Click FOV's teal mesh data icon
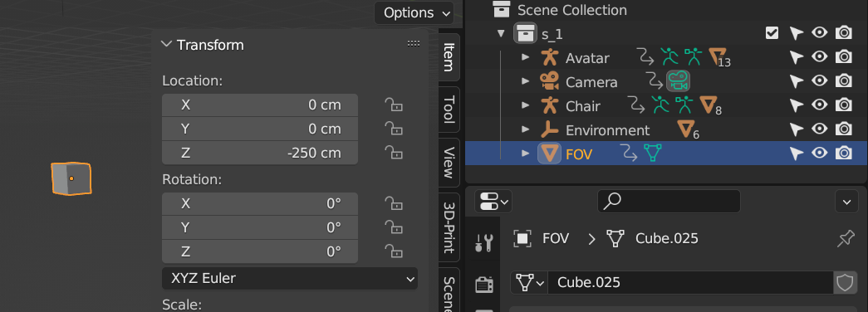The image size is (868, 312). tap(652, 153)
